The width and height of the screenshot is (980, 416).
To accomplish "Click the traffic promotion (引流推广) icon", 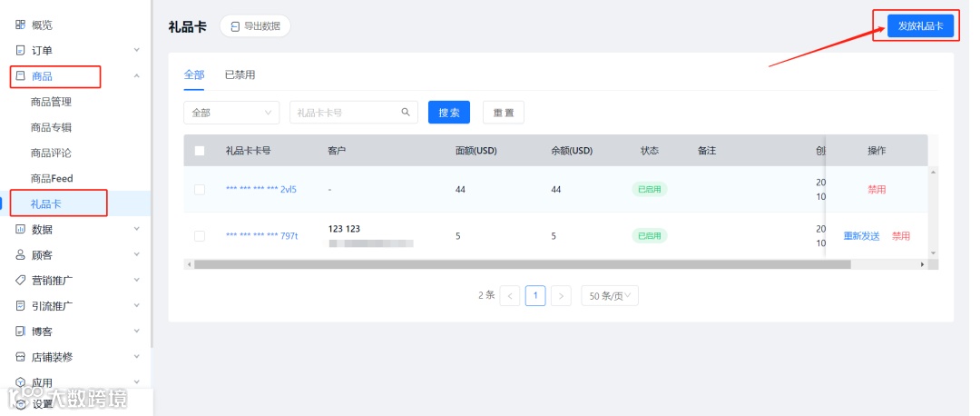I will 20,306.
